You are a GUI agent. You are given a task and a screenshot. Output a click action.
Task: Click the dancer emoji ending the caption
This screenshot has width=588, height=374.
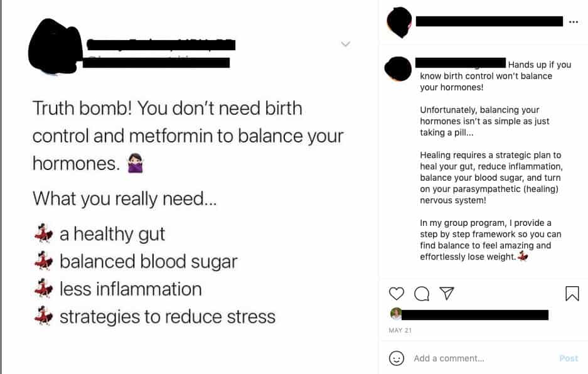[x=523, y=257]
